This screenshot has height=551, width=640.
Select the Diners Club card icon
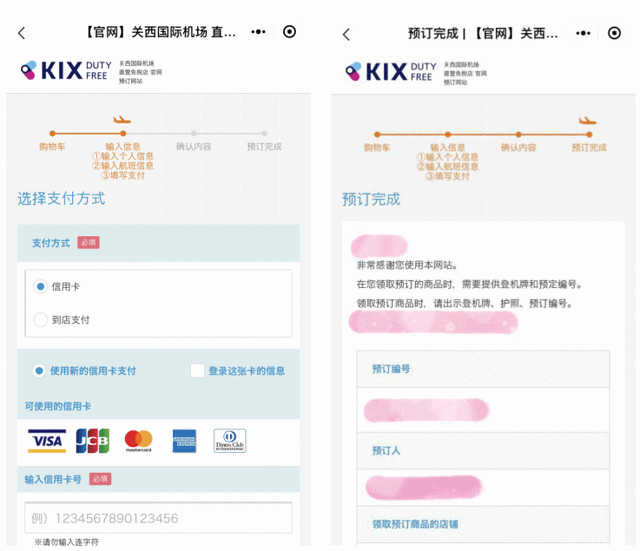tap(230, 440)
